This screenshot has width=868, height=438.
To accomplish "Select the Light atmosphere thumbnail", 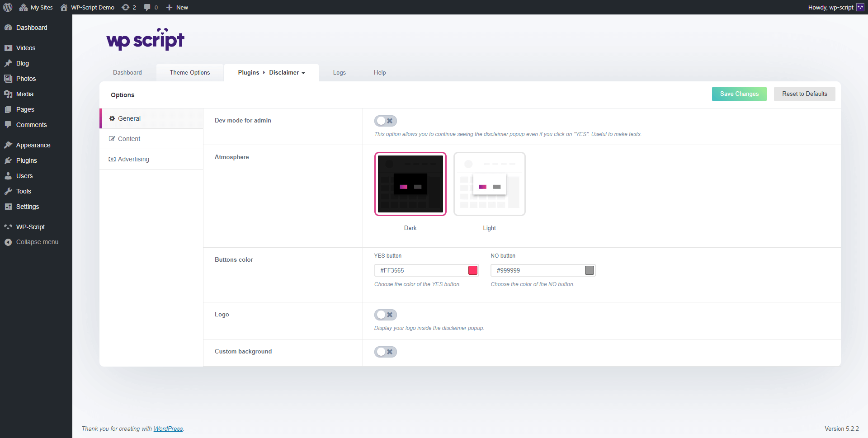I will pyautogui.click(x=490, y=184).
